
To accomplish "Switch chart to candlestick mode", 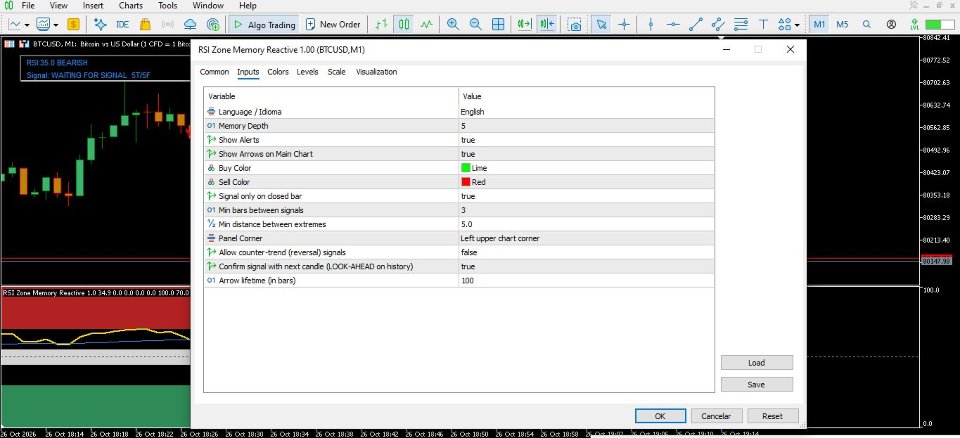I will (404, 25).
